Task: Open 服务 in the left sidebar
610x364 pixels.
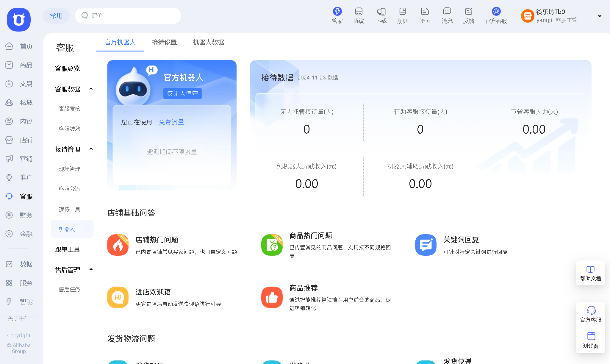Action: tap(19, 283)
